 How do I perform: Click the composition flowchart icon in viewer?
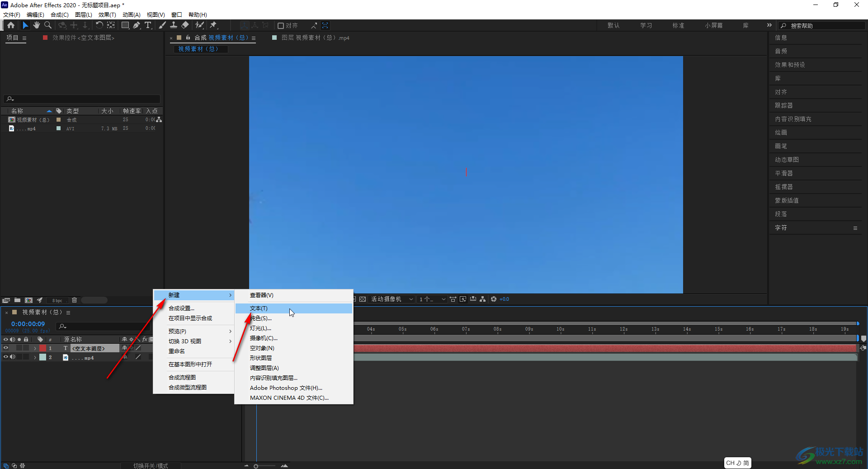tap(483, 299)
